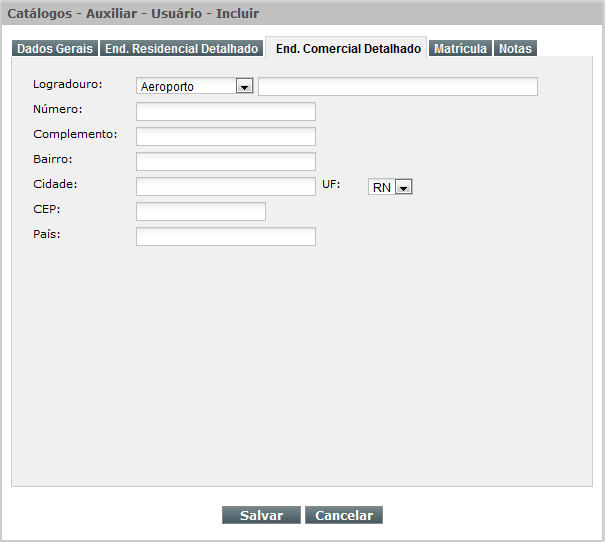Focus the CEP input box

tap(200, 211)
